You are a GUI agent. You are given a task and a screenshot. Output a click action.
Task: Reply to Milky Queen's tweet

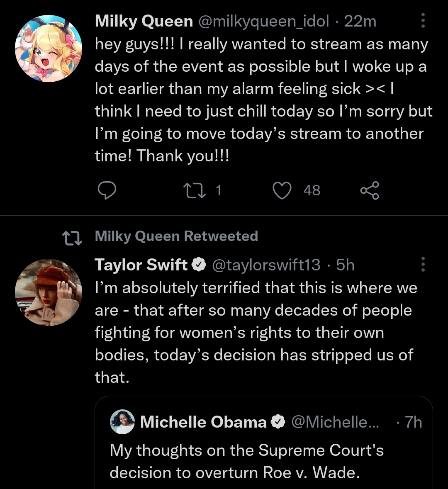click(x=107, y=190)
